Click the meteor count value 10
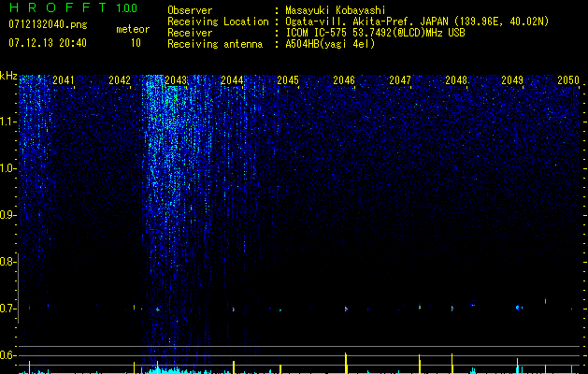 [x=136, y=43]
